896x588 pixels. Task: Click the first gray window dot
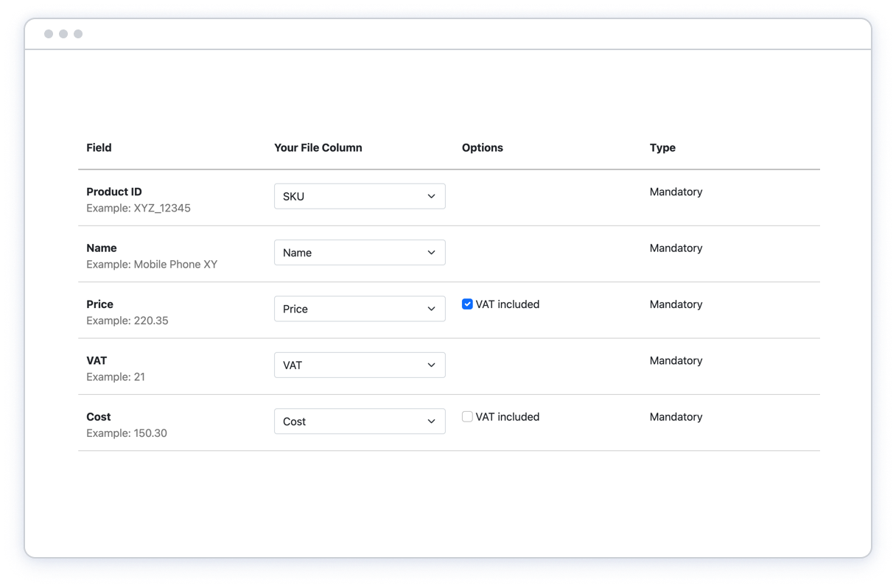[49, 34]
